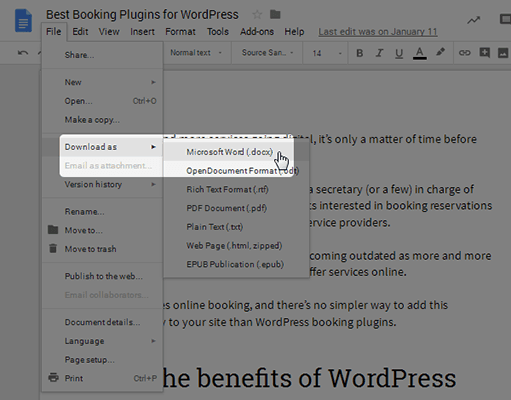Click the printer icon beside Print

point(53,378)
